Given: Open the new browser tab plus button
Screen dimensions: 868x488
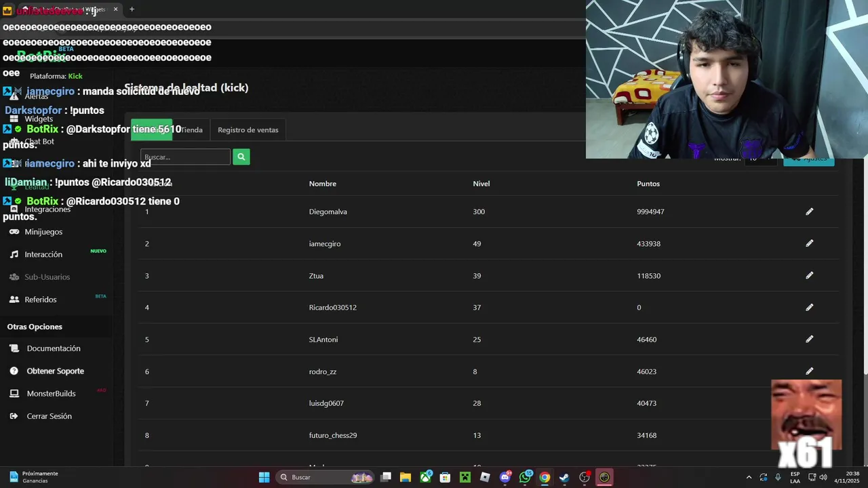Looking at the screenshot, I should [132, 9].
